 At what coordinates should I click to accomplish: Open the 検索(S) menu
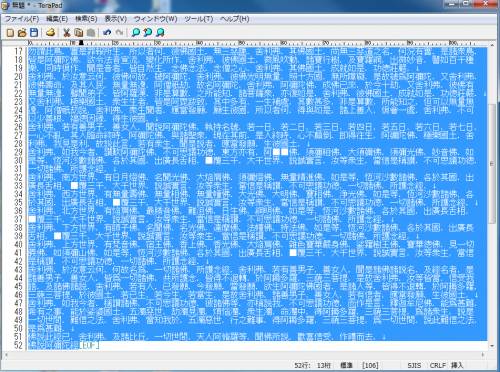point(86,19)
